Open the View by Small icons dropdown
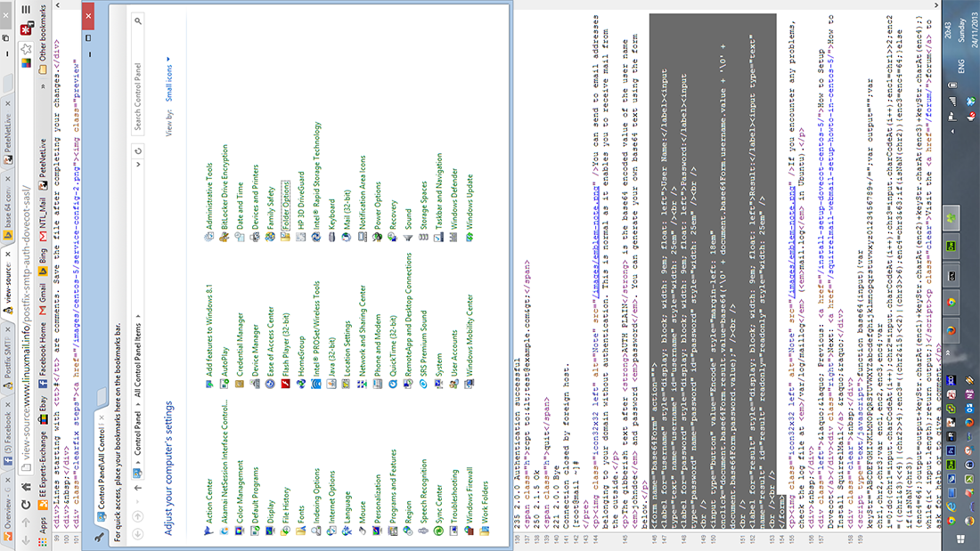The image size is (980, 551). point(168,80)
